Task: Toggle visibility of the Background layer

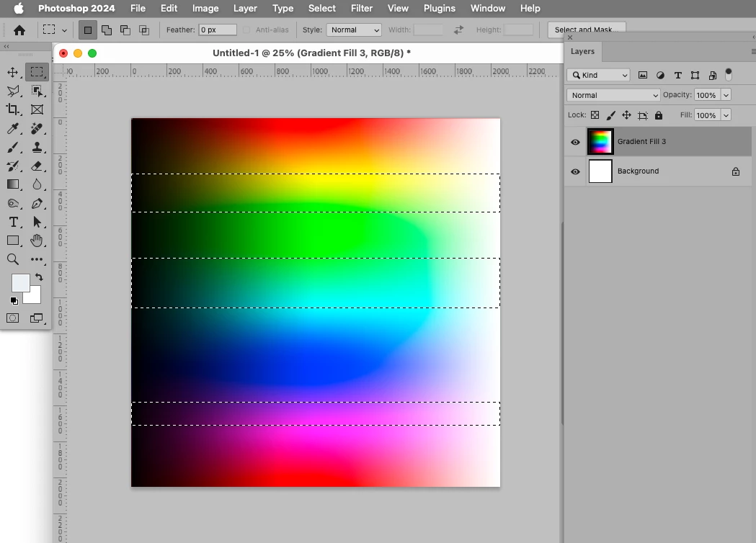Action: 575,171
